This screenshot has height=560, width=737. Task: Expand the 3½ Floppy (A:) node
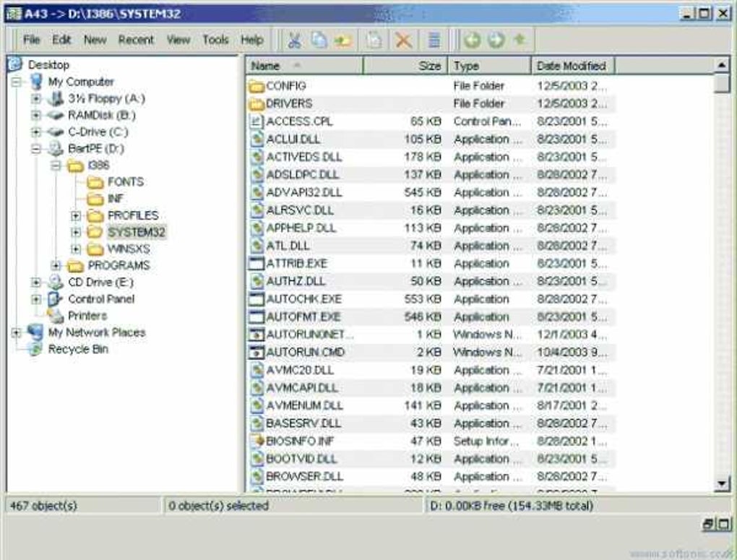(x=36, y=99)
